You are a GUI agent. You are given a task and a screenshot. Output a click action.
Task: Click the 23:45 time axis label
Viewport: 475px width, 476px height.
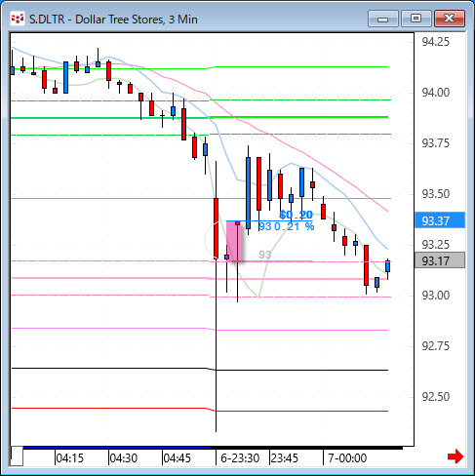pos(285,458)
